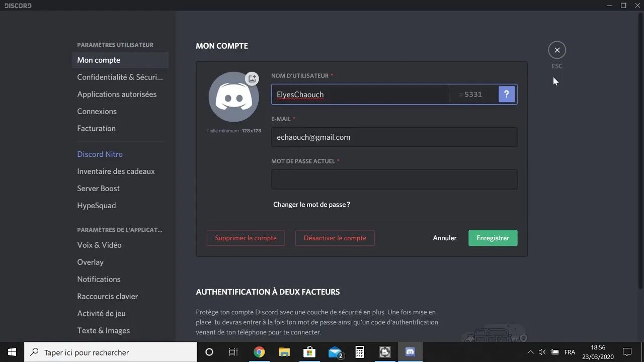Click the Paramètres utilisateur header text

115,45
